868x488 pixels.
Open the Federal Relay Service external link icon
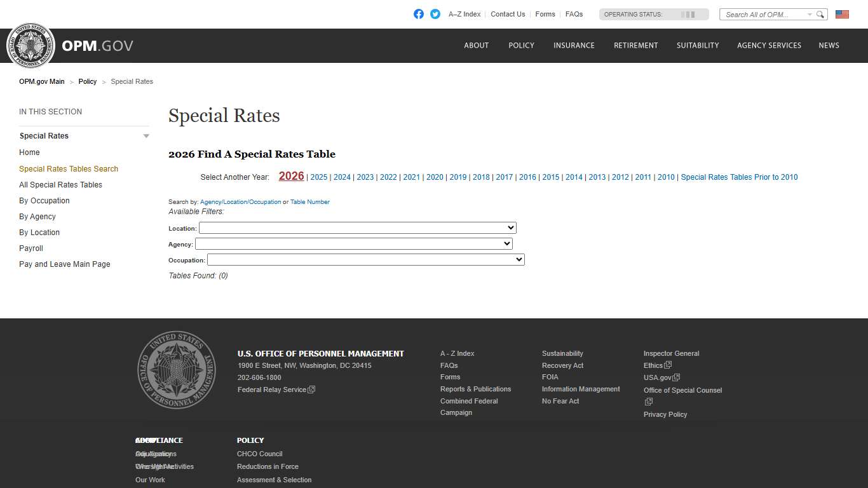coord(311,390)
